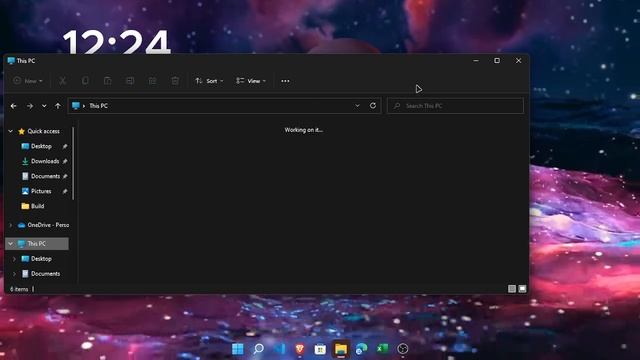The image size is (640, 360).
Task: Go back with the back arrow
Action: coord(13,106)
